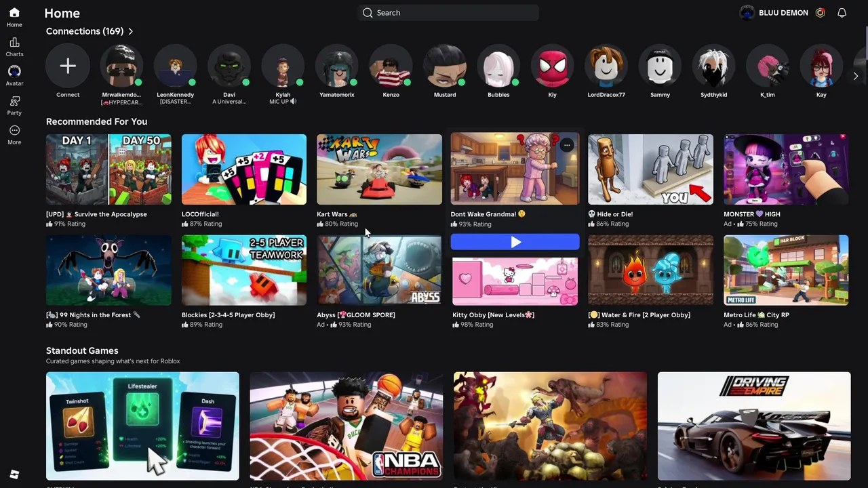This screenshot has height=488, width=868.
Task: Open the Lifestealer cards standout game
Action: tap(142, 426)
